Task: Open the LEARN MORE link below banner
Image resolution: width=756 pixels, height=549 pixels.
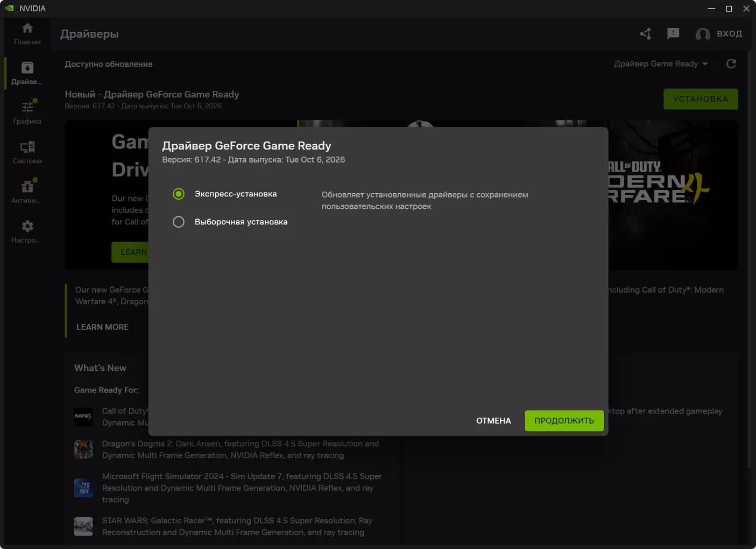Action: coord(102,327)
